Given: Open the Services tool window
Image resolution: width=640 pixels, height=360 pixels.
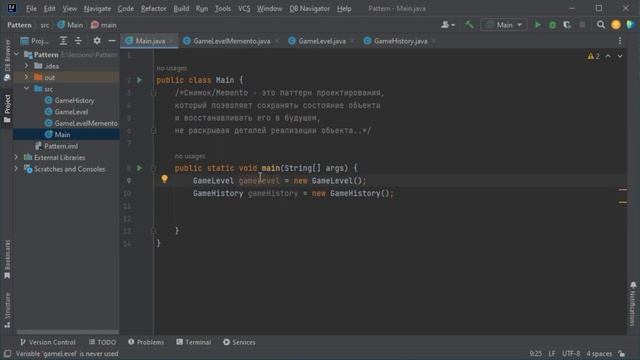Looking at the screenshot, I should coord(239,342).
